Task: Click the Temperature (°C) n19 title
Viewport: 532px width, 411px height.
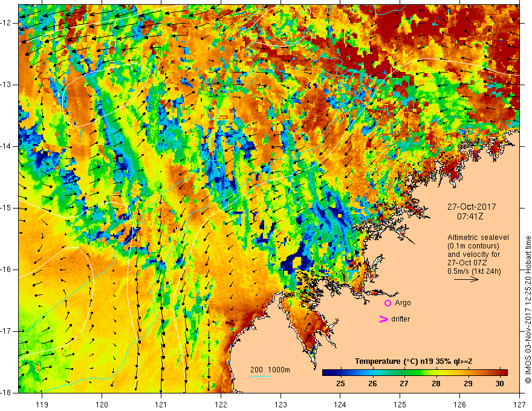Action: tap(414, 361)
